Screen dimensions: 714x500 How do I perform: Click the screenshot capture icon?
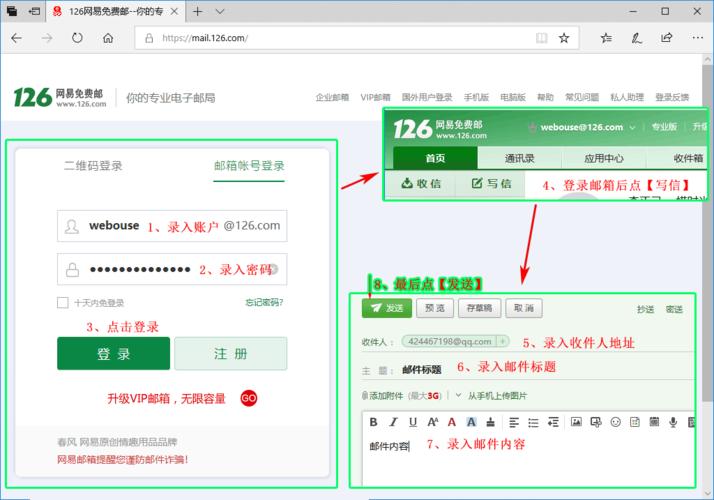pos(596,422)
